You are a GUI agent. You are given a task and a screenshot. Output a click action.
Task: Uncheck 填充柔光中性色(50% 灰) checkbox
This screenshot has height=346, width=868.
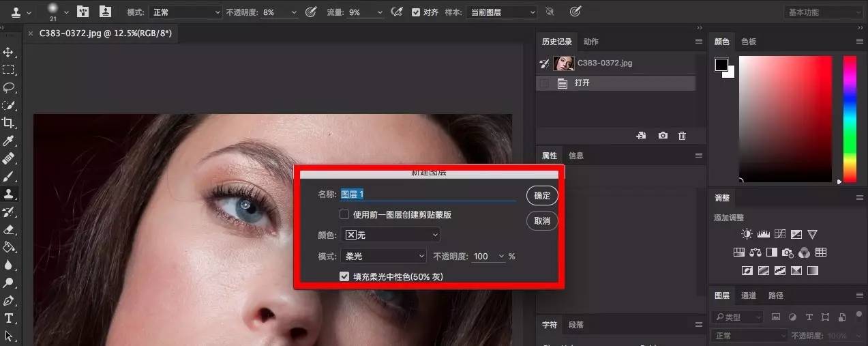(344, 277)
